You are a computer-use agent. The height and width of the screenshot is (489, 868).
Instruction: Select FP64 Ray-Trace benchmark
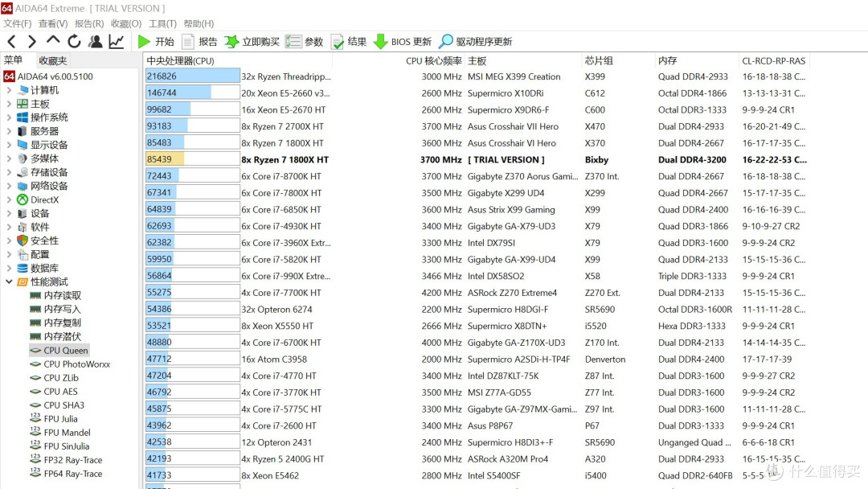66,474
